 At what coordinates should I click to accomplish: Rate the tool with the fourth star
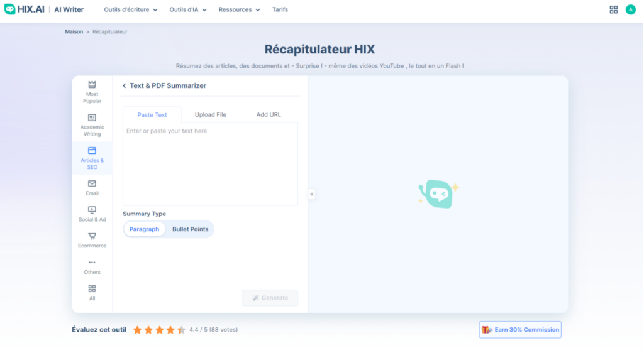coord(170,330)
